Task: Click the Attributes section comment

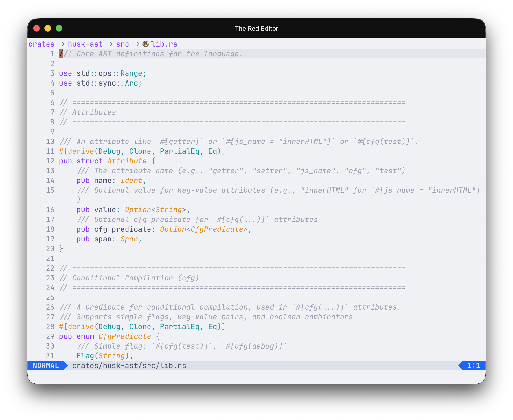Action: point(88,112)
